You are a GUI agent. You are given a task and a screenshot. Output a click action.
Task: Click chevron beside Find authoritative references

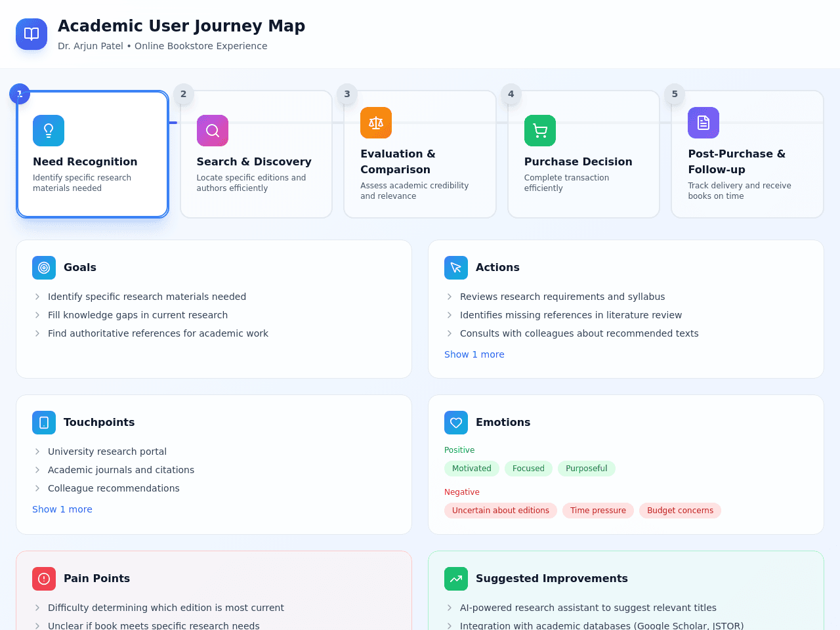point(37,333)
